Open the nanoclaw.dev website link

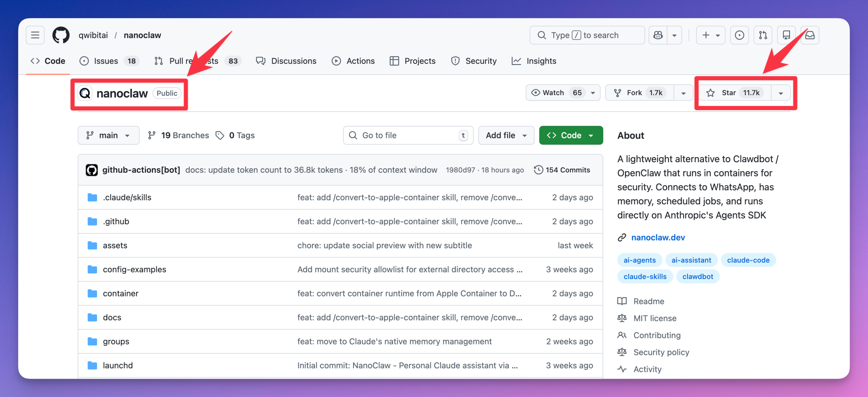tap(658, 237)
